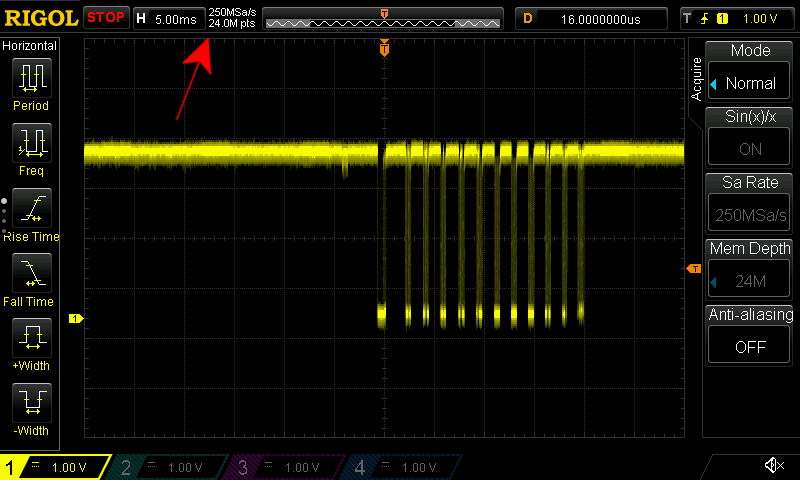Select the Fall Time measurement icon

tap(32, 273)
